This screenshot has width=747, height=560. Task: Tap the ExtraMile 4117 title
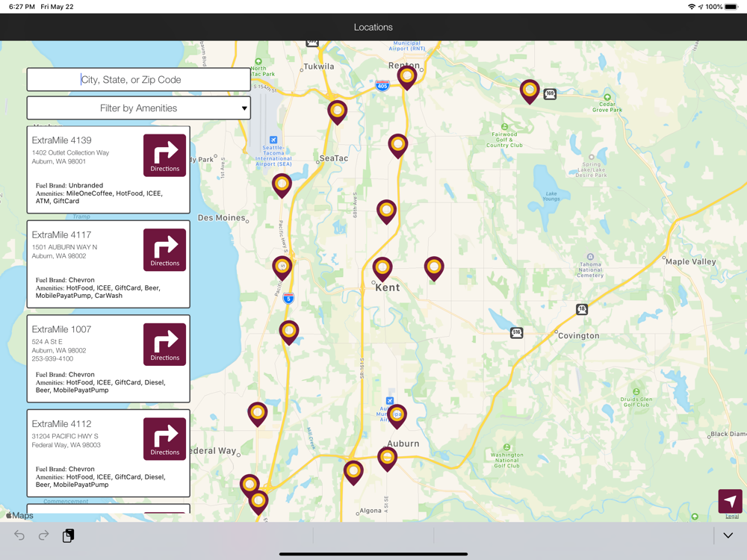click(61, 234)
